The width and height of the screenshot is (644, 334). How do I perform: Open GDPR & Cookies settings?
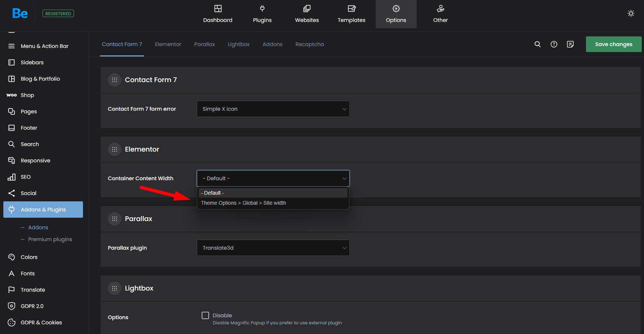tap(41, 322)
